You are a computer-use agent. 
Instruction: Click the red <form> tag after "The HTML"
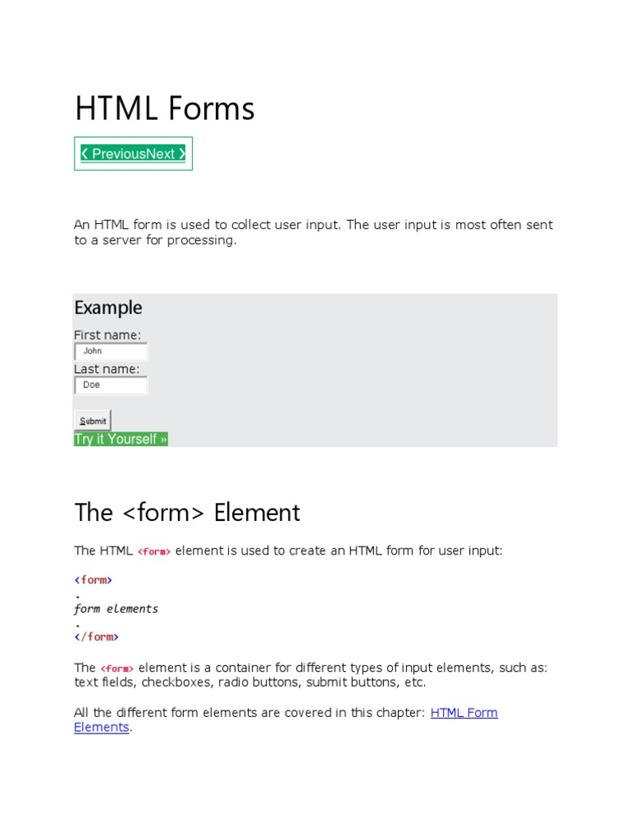click(154, 552)
